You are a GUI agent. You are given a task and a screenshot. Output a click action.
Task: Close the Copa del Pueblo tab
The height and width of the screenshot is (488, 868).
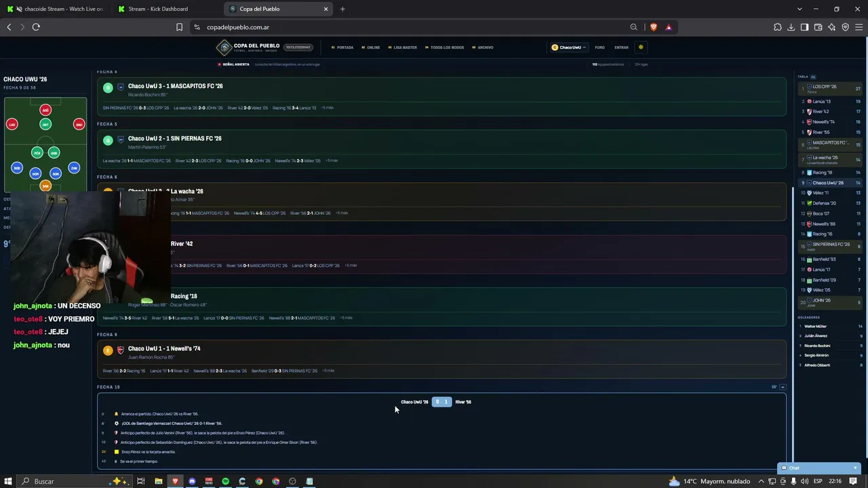coord(325,9)
